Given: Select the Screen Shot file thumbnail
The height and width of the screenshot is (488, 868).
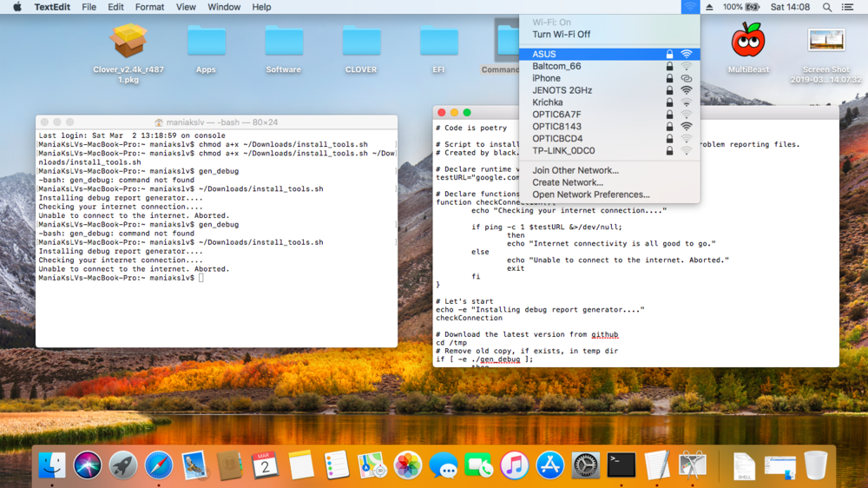Looking at the screenshot, I should [x=825, y=41].
